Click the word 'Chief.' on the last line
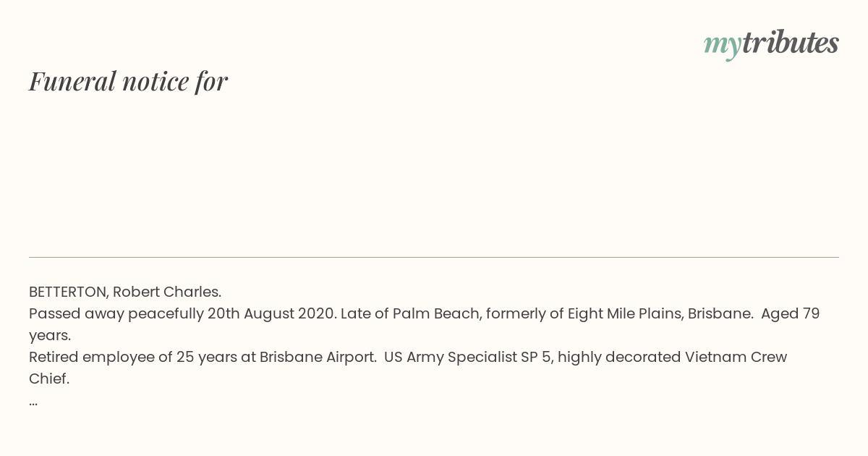Viewport: 868px width, 456px height. (49, 379)
